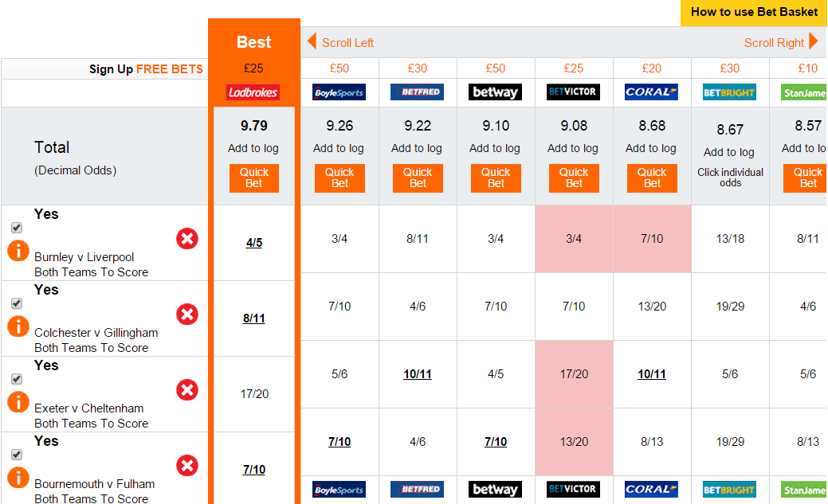The width and height of the screenshot is (828, 504).
Task: Select Coral 7/10 odds for Burnley v Liverpool
Action: pos(652,239)
